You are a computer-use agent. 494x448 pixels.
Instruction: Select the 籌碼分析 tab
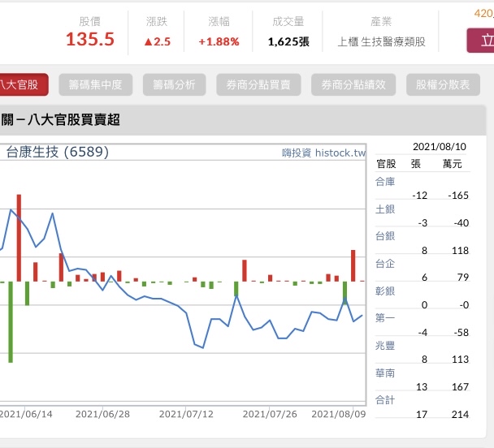point(173,84)
